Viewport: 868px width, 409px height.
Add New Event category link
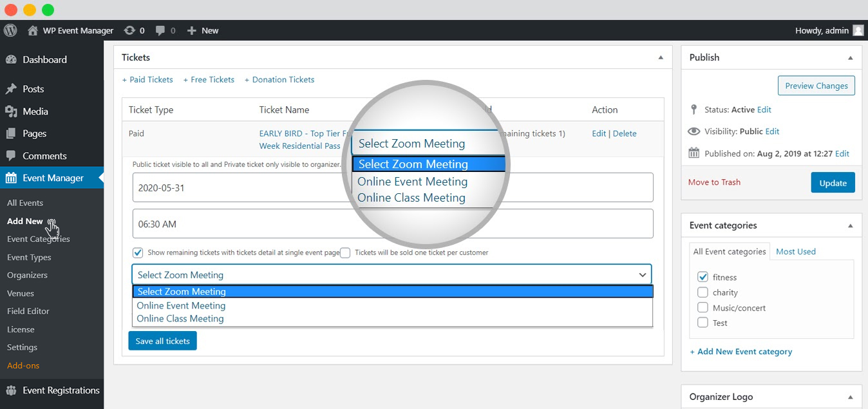pyautogui.click(x=741, y=352)
